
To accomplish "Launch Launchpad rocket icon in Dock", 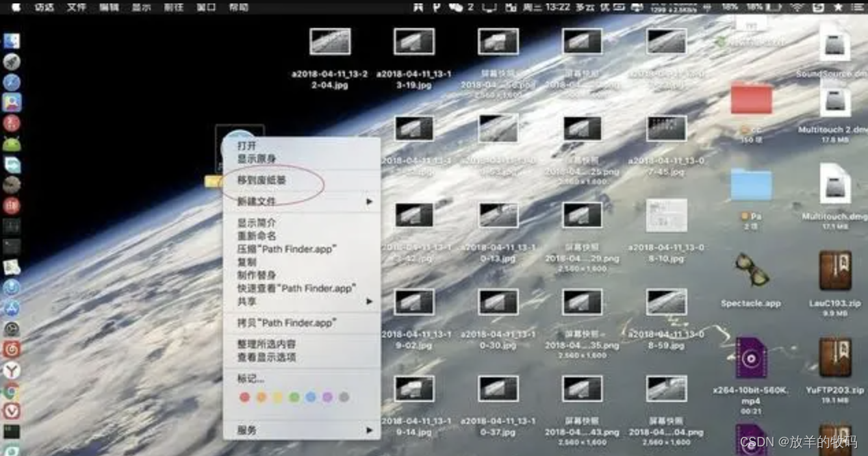I will point(12,62).
